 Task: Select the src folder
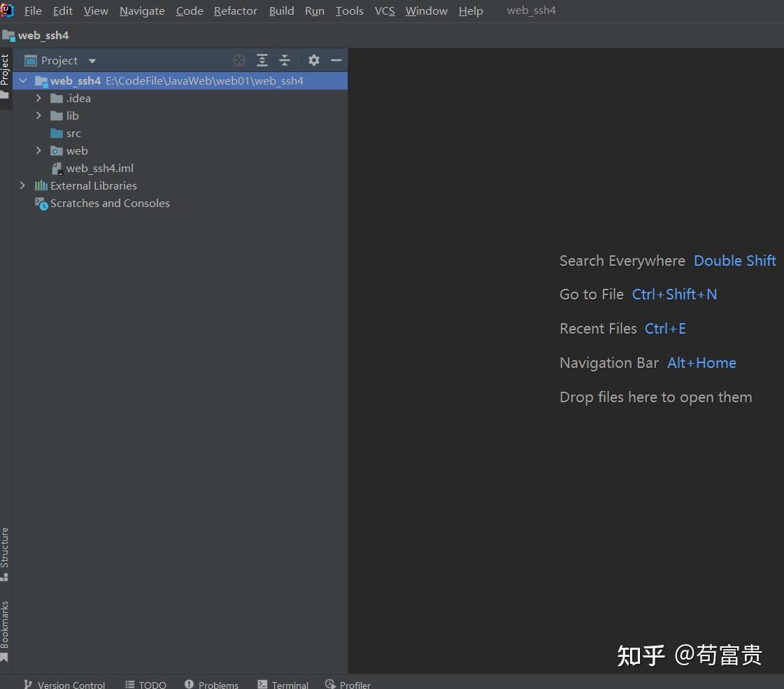pyautogui.click(x=180, y=134)
